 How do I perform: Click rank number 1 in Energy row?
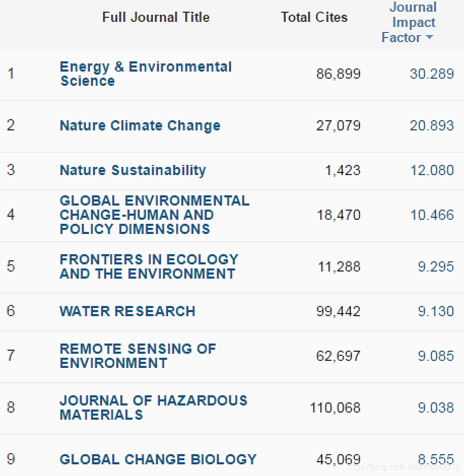click(11, 74)
